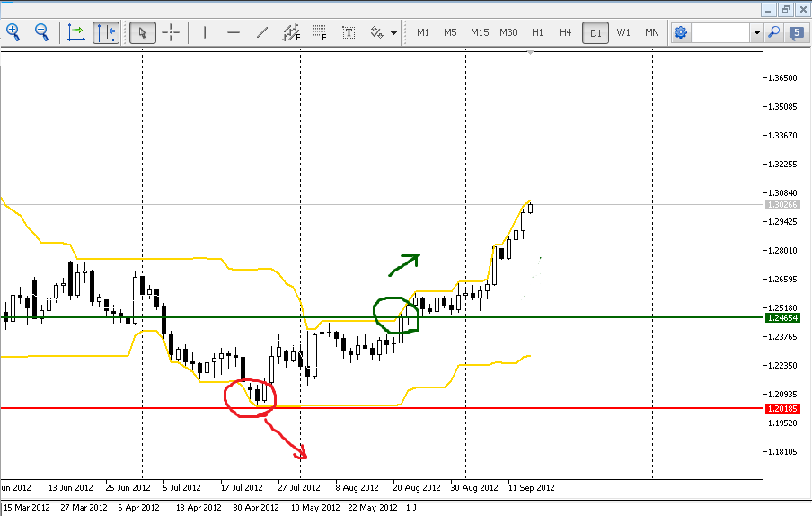This screenshot has width=812, height=516.
Task: Switch to H4 timeframe
Action: pos(566,32)
